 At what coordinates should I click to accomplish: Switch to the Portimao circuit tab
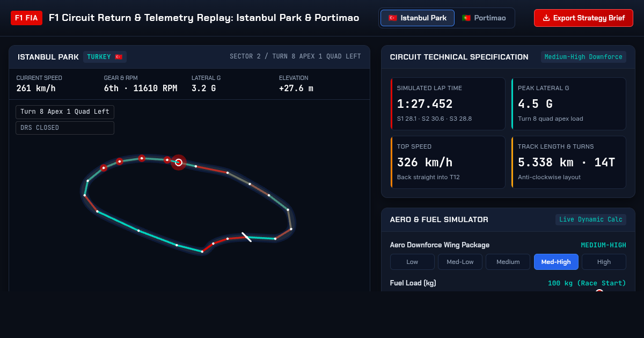tap(484, 18)
